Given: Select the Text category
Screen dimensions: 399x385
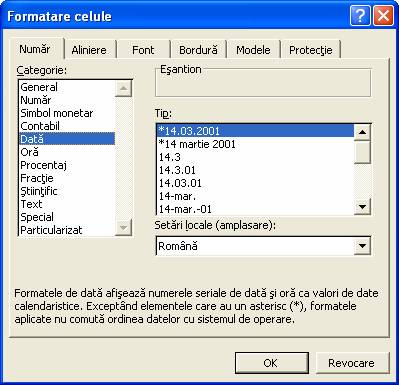Looking at the screenshot, I should pos(67,204).
